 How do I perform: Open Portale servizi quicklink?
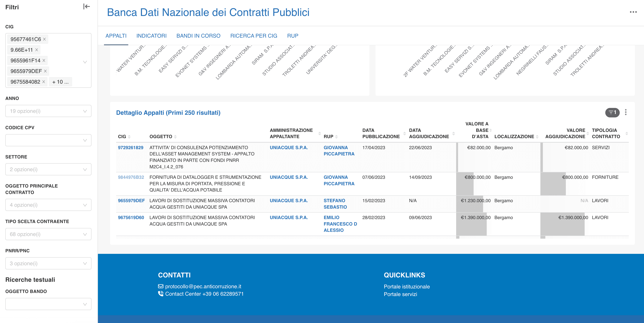(400, 294)
